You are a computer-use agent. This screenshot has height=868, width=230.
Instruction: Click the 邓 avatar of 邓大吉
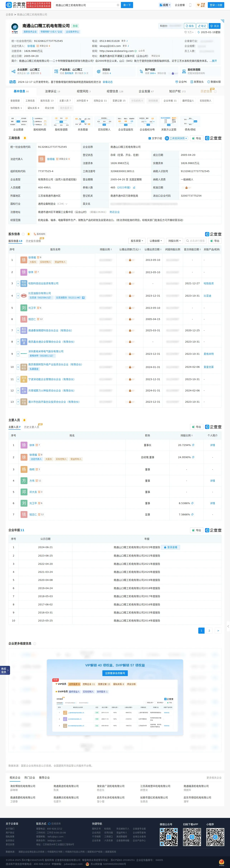[24, 492]
